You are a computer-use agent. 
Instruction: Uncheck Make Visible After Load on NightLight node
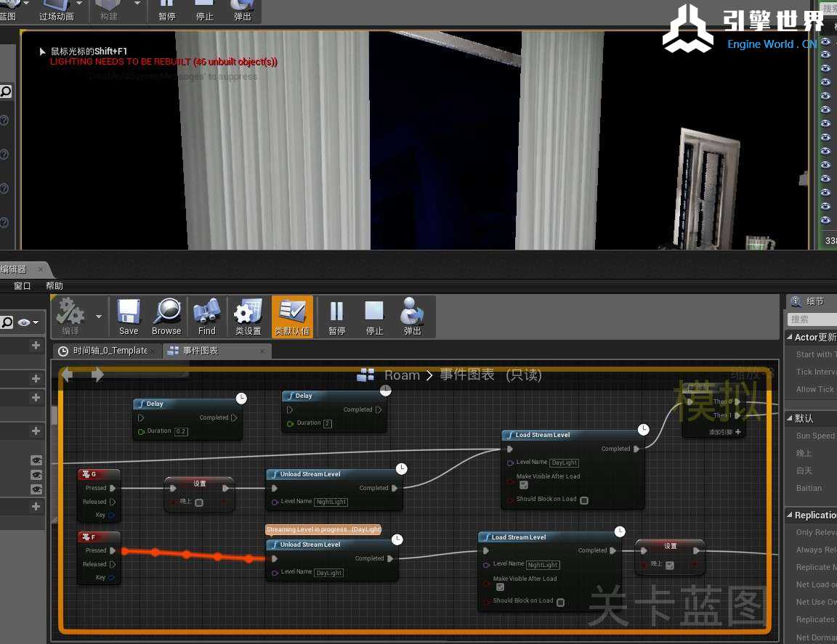click(x=500, y=587)
